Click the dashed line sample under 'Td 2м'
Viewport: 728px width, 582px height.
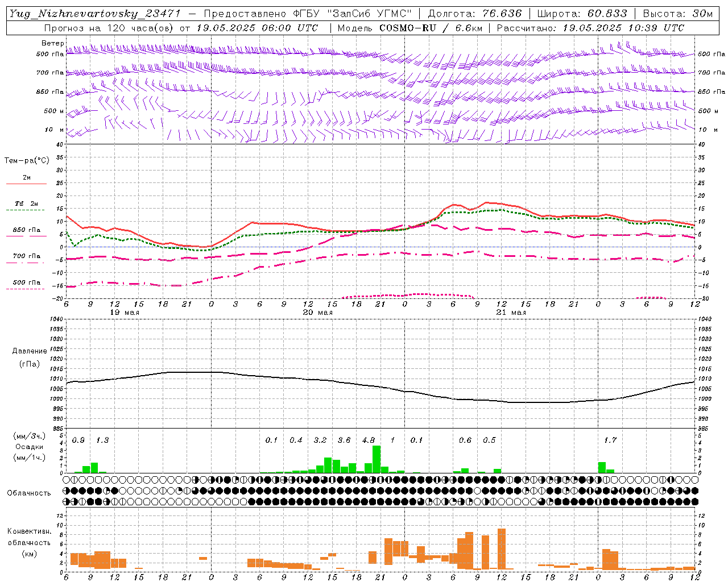(x=25, y=210)
